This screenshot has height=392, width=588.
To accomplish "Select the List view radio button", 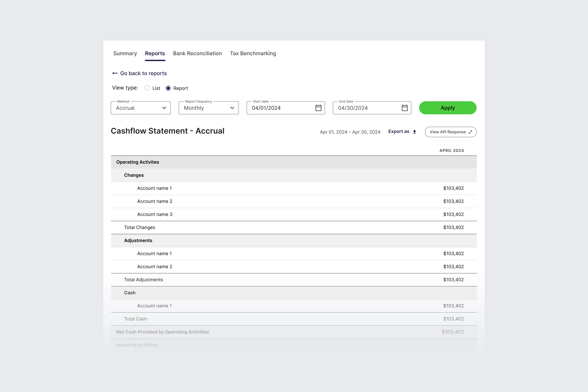I will click(147, 88).
